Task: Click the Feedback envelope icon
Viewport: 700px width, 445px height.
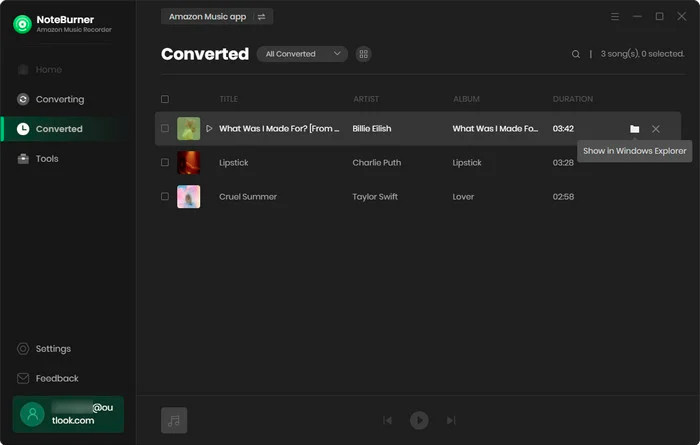Action: coord(23,378)
